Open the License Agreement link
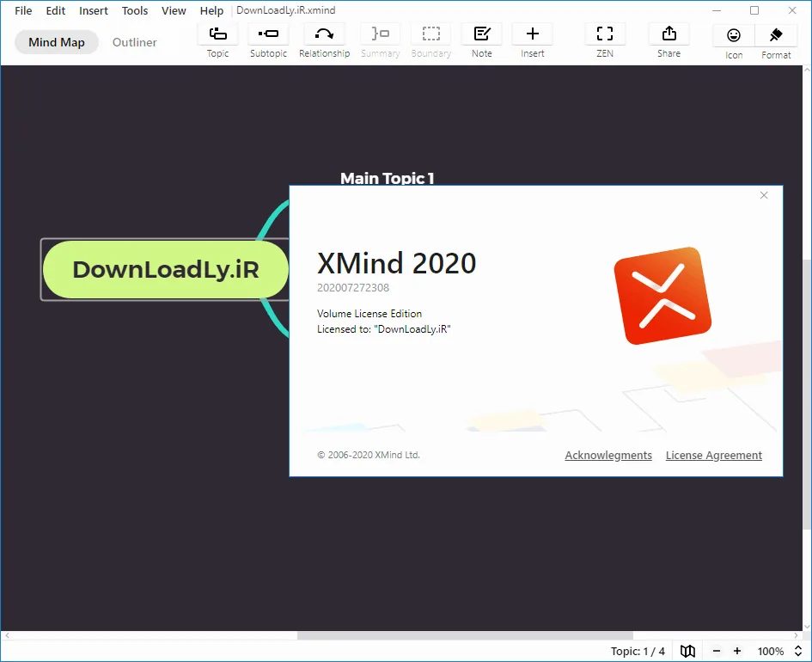 pyautogui.click(x=713, y=455)
